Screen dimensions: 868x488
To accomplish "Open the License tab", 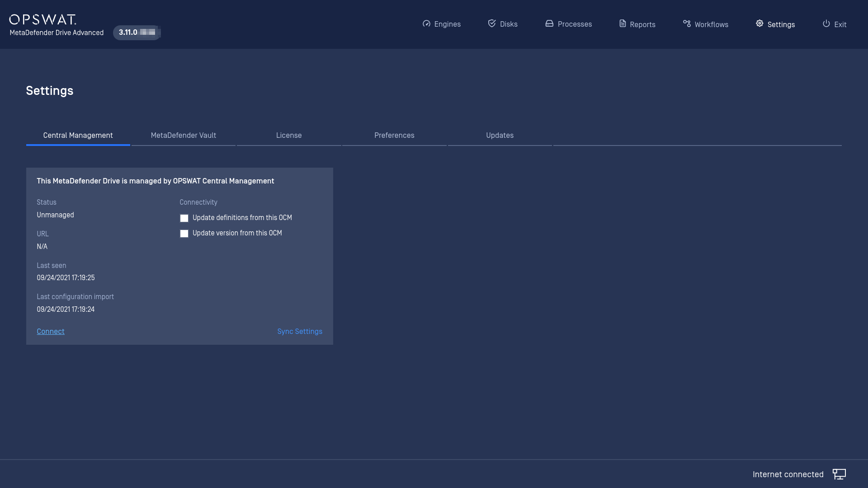I will [289, 136].
